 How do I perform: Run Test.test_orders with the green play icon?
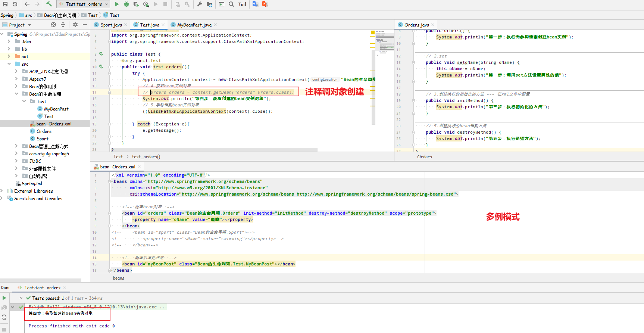pyautogui.click(x=117, y=4)
